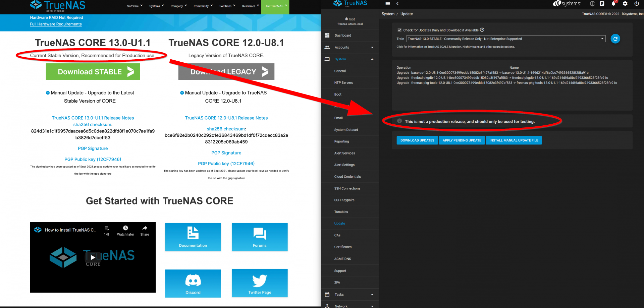
Task: Play the How to Install TrueNAS video
Action: click(x=93, y=257)
